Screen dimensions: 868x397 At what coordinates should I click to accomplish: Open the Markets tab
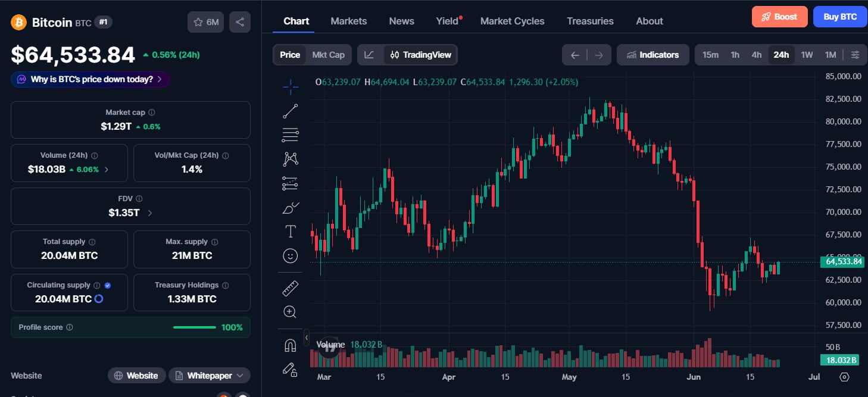click(x=349, y=21)
